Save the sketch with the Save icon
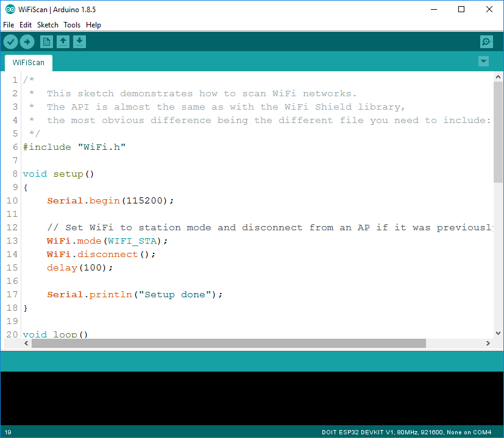 (x=80, y=41)
